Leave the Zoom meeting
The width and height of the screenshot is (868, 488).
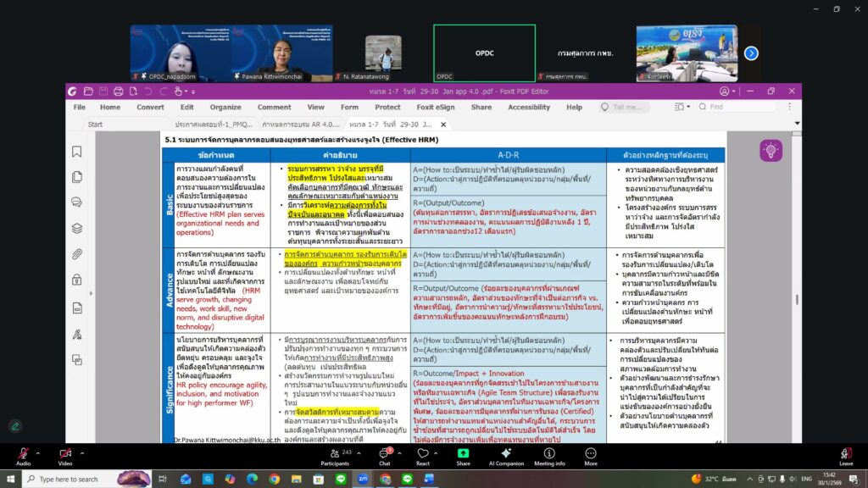tap(845, 455)
